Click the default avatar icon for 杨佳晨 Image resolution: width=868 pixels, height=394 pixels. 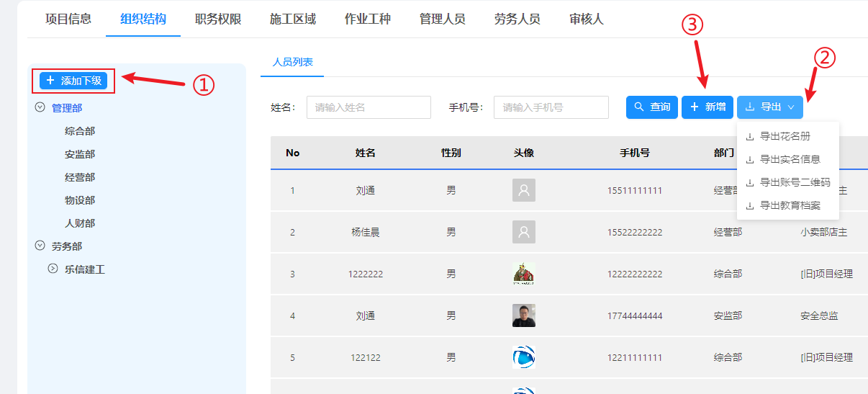pos(524,232)
